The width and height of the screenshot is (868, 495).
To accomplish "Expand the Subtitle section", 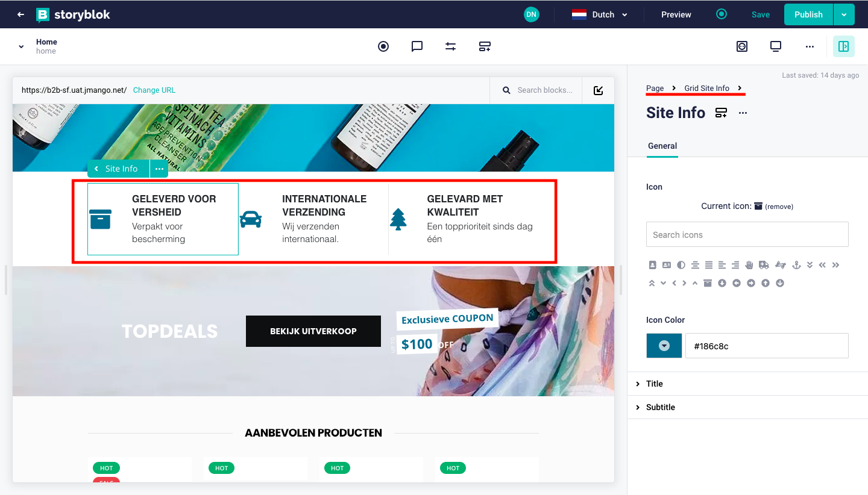I will point(660,407).
